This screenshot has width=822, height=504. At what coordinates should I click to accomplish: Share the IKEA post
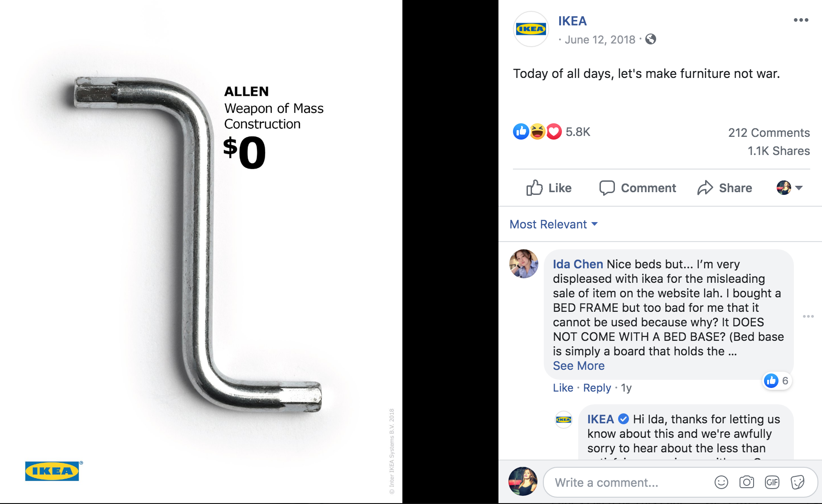[725, 188]
